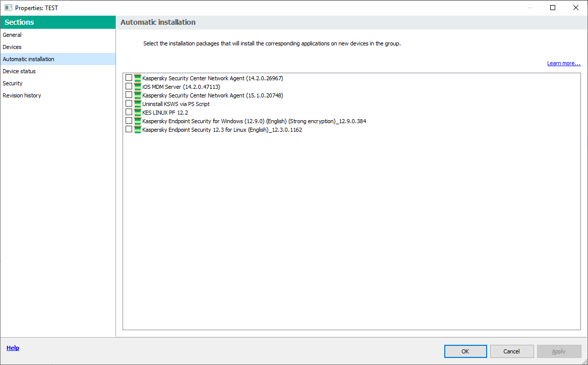Close the Properties: TEST window
This screenshot has height=365, width=588.
[575, 8]
